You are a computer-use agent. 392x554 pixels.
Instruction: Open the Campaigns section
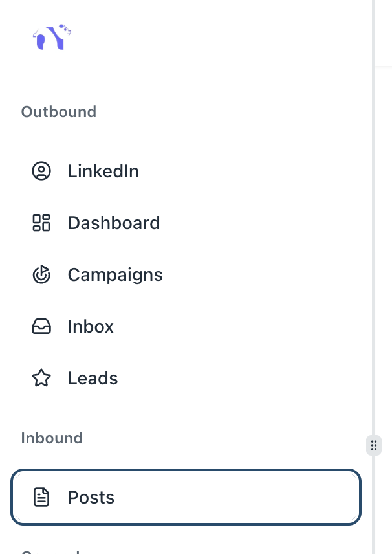click(x=115, y=275)
